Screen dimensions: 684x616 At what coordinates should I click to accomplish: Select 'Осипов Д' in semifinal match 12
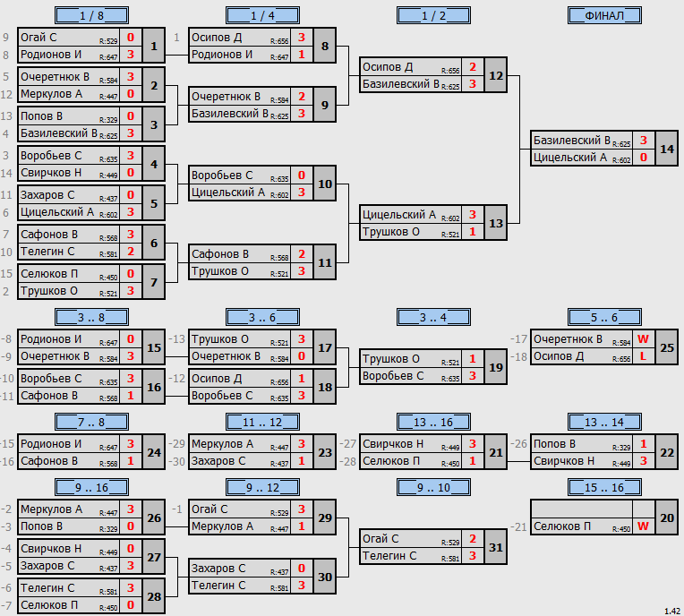click(x=388, y=67)
